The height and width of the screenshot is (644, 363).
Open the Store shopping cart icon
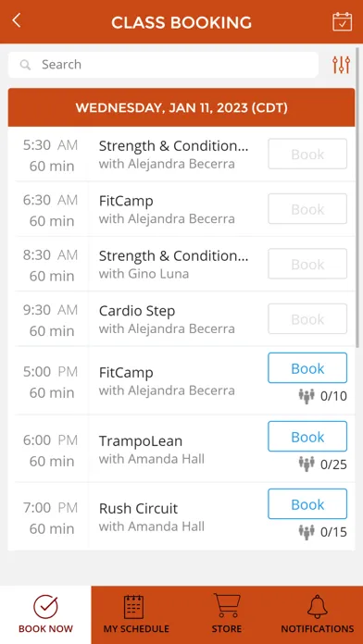(227, 606)
